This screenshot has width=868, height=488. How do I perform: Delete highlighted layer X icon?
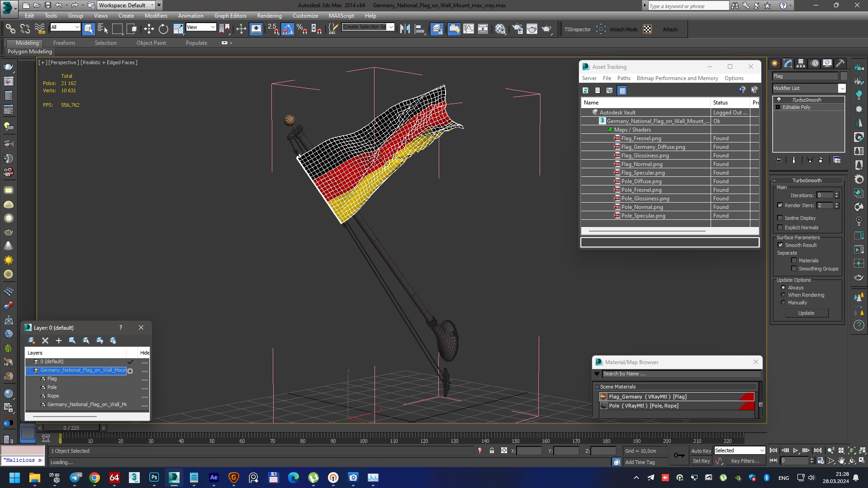click(x=45, y=341)
